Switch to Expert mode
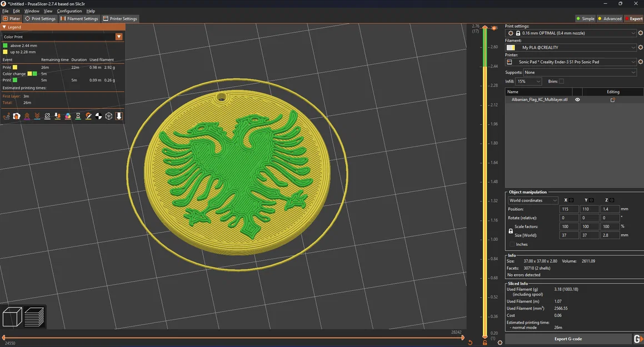 pyautogui.click(x=634, y=18)
